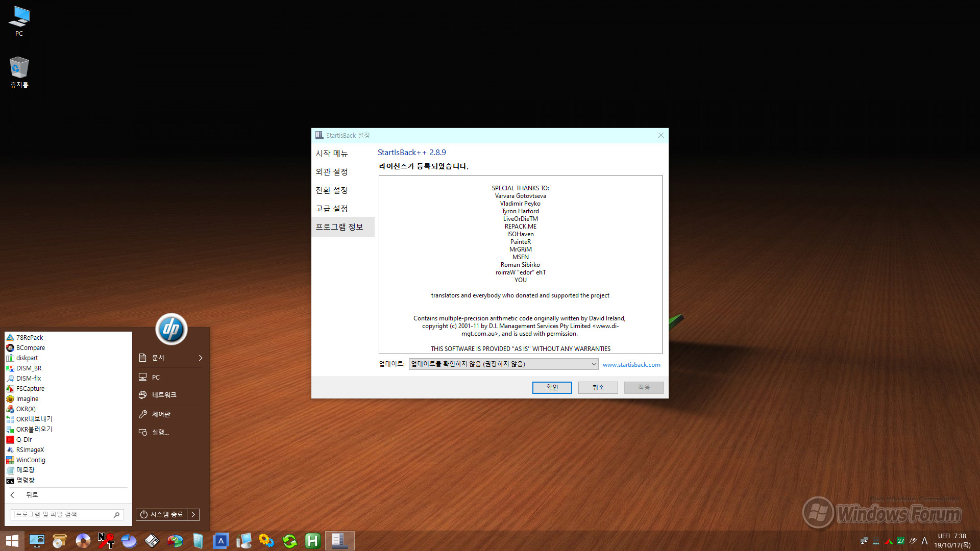Open Imagine from the start menu
The height and width of the screenshot is (551, 980).
click(x=27, y=398)
